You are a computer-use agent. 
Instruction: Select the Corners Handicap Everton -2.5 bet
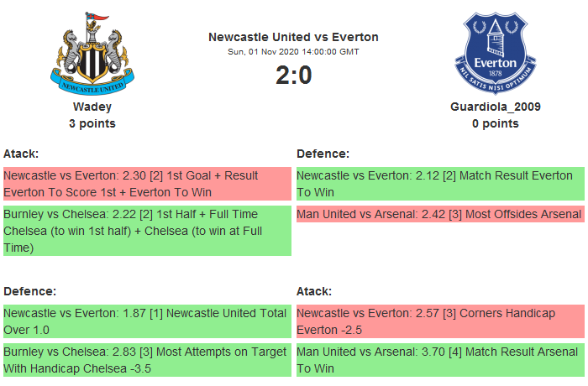click(x=438, y=321)
